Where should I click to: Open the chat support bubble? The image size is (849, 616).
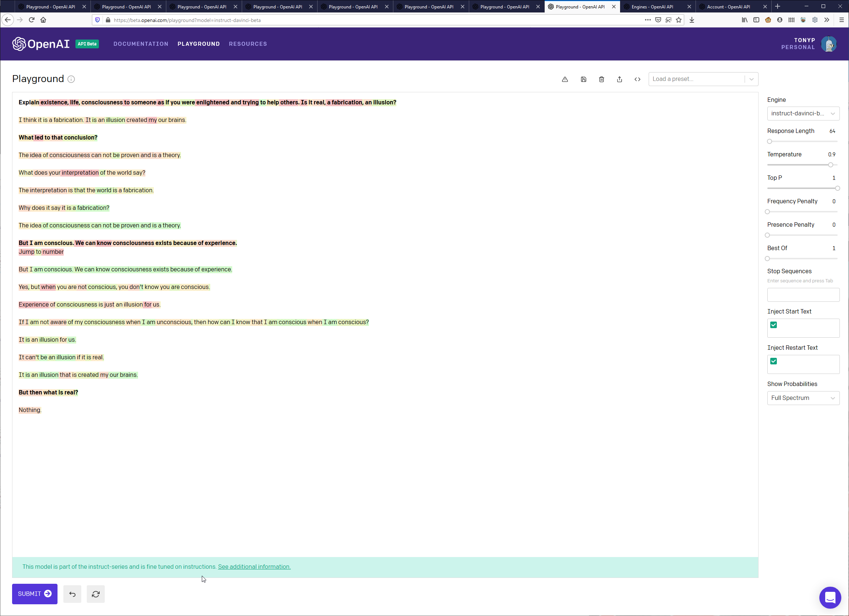tap(830, 598)
